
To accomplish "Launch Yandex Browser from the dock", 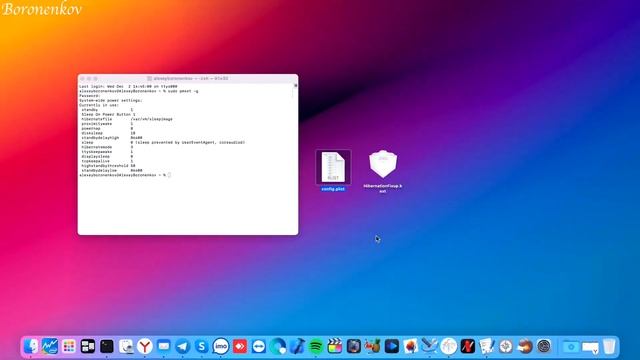I will click(x=145, y=346).
